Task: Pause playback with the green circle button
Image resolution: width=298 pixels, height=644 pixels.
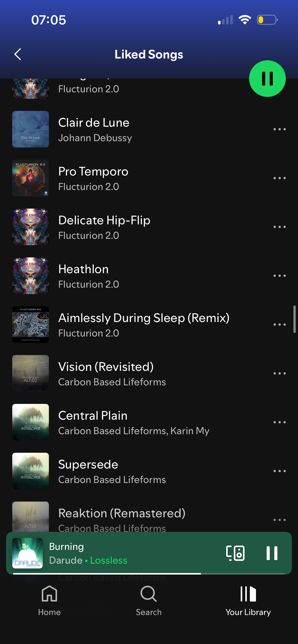Action: 267,79
